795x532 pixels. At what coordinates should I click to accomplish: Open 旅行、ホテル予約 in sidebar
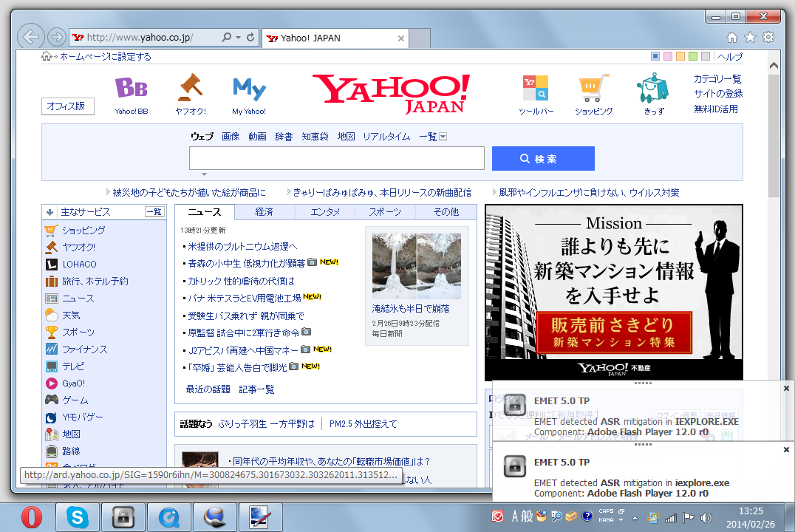pos(95,281)
